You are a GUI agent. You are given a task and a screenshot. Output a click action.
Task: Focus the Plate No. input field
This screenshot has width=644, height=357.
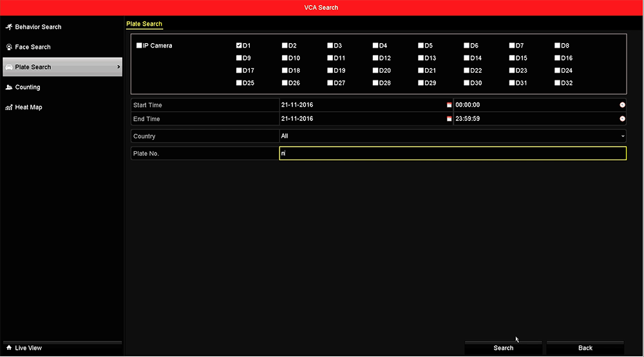tap(453, 154)
